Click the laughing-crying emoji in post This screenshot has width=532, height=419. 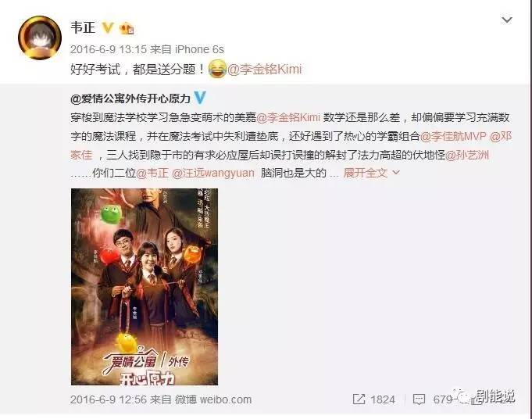[x=217, y=69]
